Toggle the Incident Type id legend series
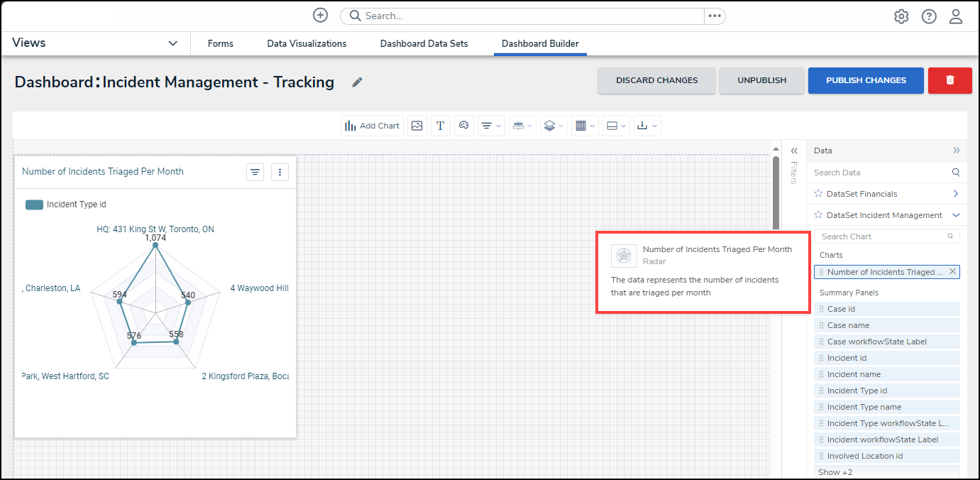This screenshot has height=480, width=980. point(66,204)
